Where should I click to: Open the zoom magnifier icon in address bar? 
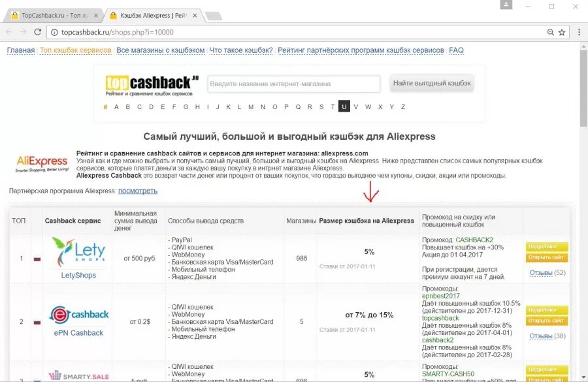551,32
